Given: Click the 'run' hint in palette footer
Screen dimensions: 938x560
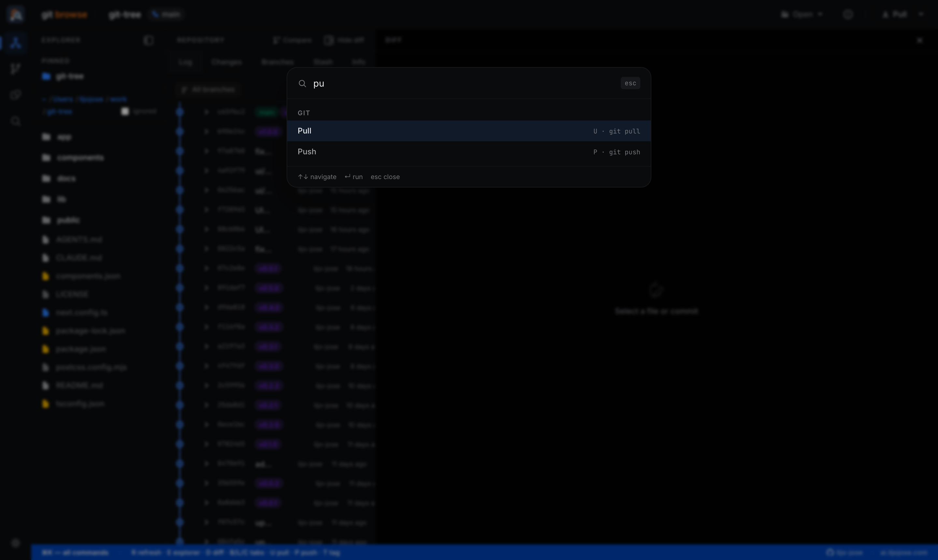Looking at the screenshot, I should pyautogui.click(x=354, y=176).
